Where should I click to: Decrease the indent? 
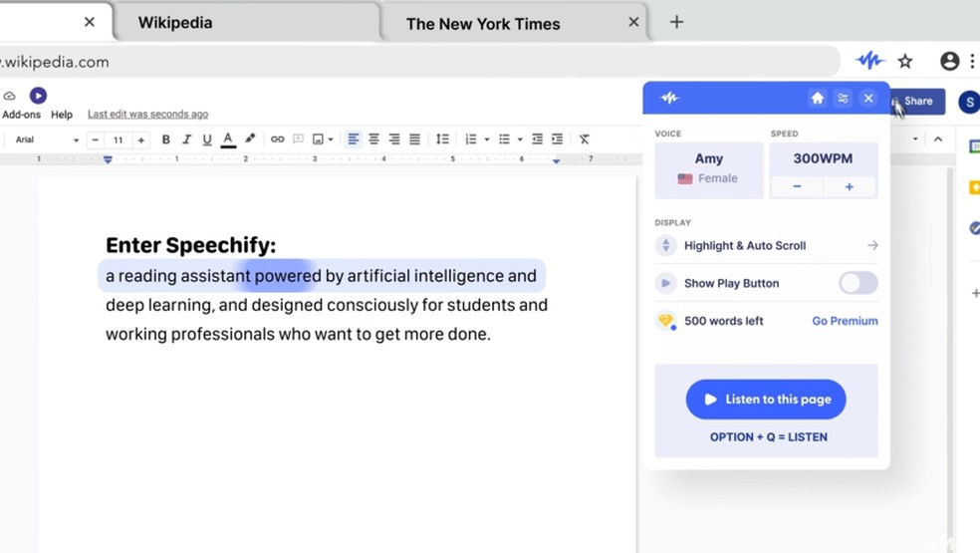click(537, 139)
